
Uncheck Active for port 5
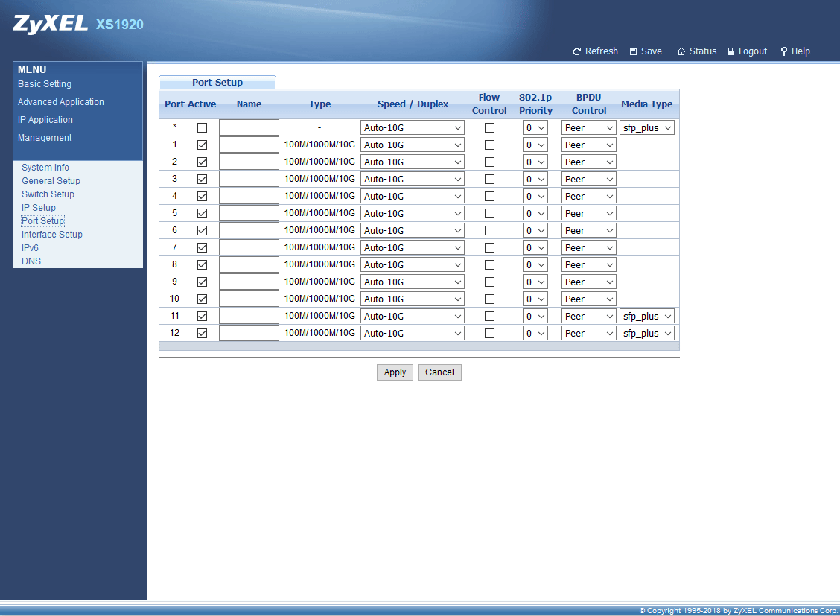[x=202, y=214]
